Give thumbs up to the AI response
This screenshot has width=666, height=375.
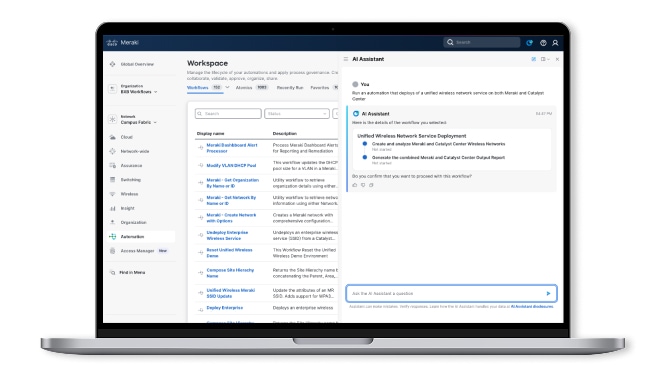point(355,185)
